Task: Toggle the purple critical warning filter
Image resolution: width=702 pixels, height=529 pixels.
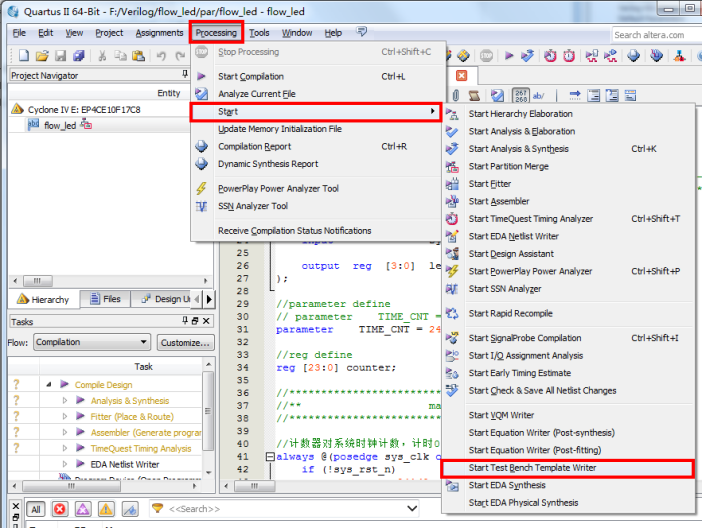Action: click(83, 509)
